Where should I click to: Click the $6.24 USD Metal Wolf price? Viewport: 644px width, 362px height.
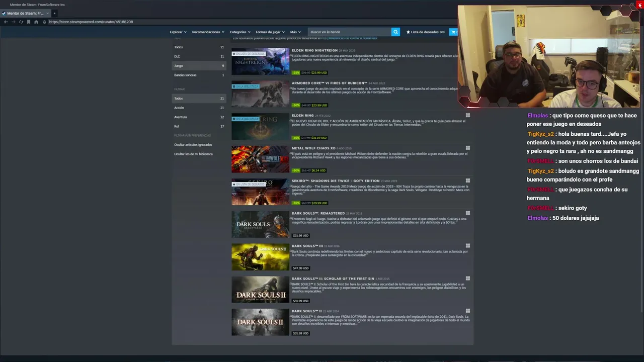click(x=318, y=170)
